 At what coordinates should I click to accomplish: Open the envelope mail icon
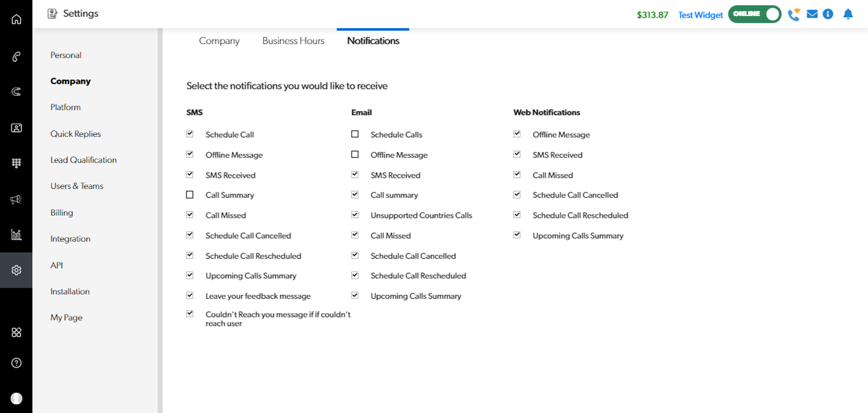click(x=812, y=14)
